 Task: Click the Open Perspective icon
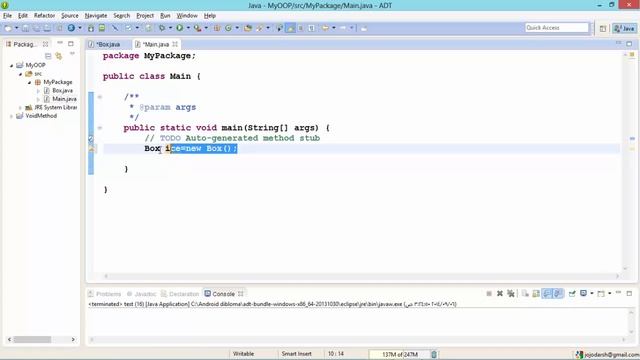603,28
